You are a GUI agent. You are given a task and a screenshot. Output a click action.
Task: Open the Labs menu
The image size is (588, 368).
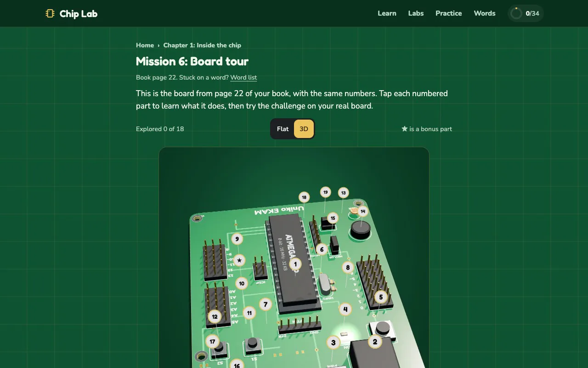click(416, 13)
